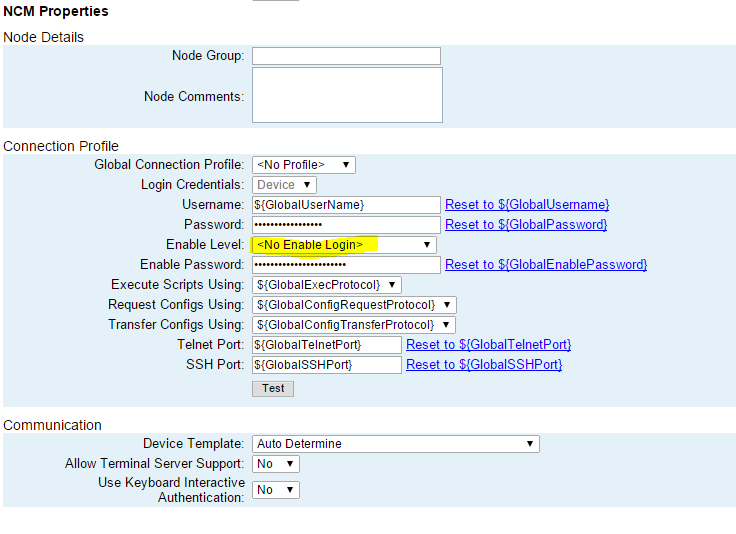Click the Username input field
This screenshot has height=534, width=736.
coord(346,205)
